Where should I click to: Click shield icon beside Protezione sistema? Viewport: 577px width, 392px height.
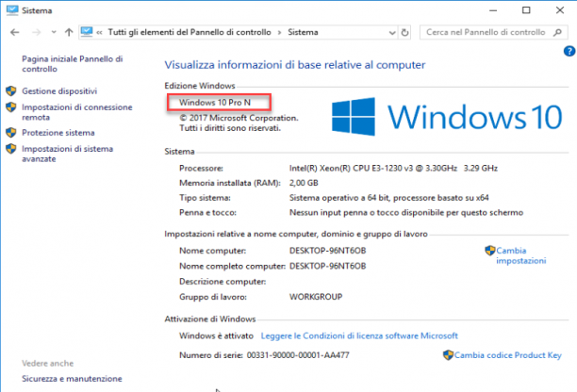point(11,132)
